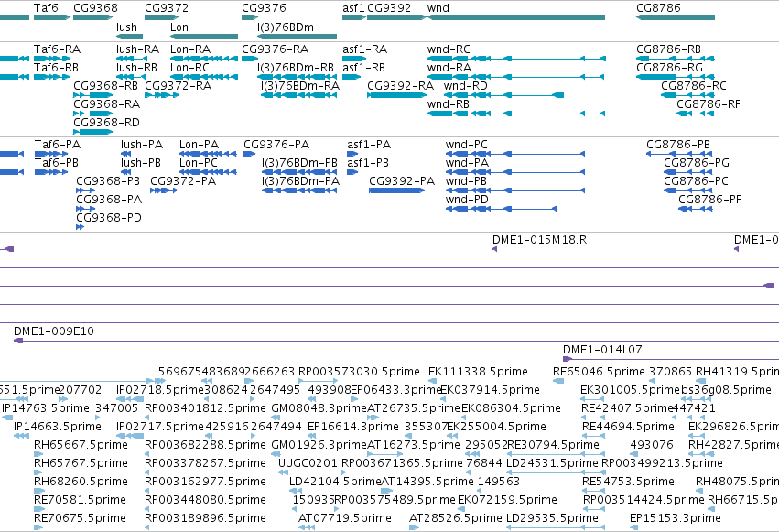Click transcript CG9368-RB
Viewport: 779px width, 532px height.
(106, 86)
